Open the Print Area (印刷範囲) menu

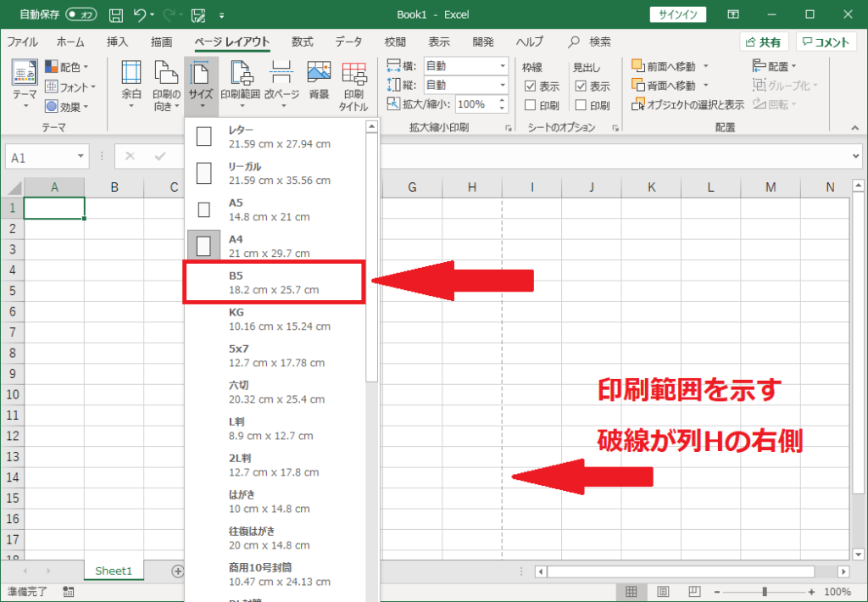[x=240, y=85]
